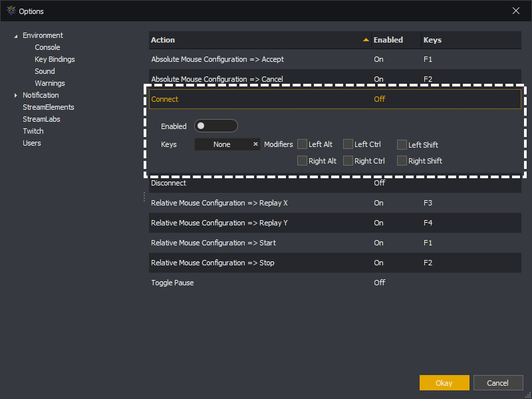The width and height of the screenshot is (532, 399).
Task: Select the Relative Mouse Configuration => Stop row
Action: point(335,263)
